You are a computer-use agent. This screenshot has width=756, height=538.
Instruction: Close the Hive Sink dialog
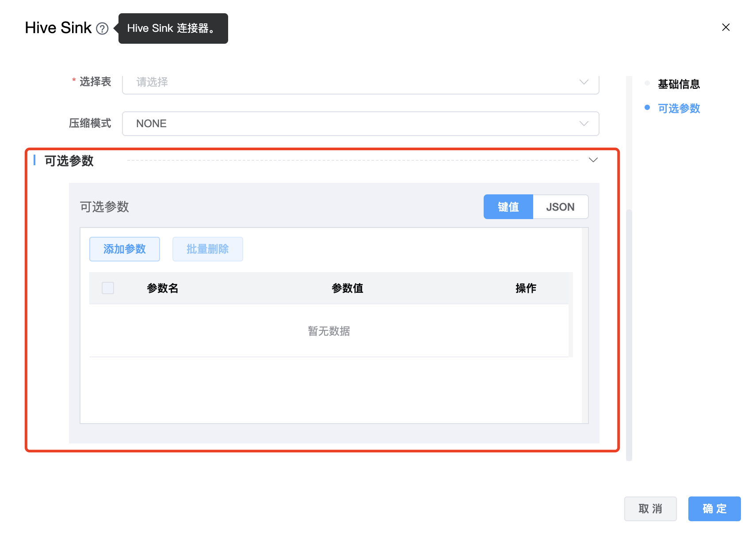[x=725, y=27]
